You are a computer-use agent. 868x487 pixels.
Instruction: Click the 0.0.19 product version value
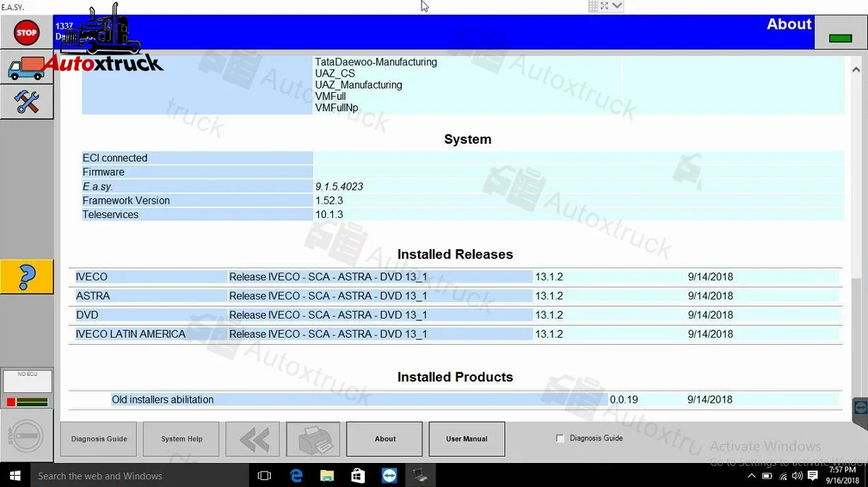[624, 400]
